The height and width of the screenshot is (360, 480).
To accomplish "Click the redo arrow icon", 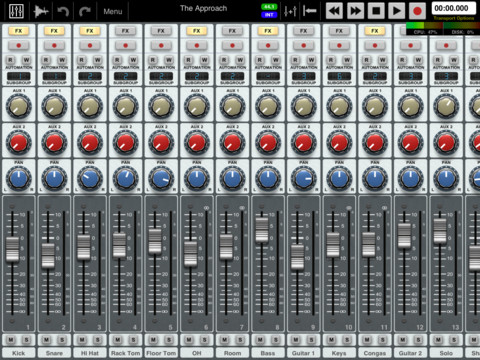I will tap(85, 11).
